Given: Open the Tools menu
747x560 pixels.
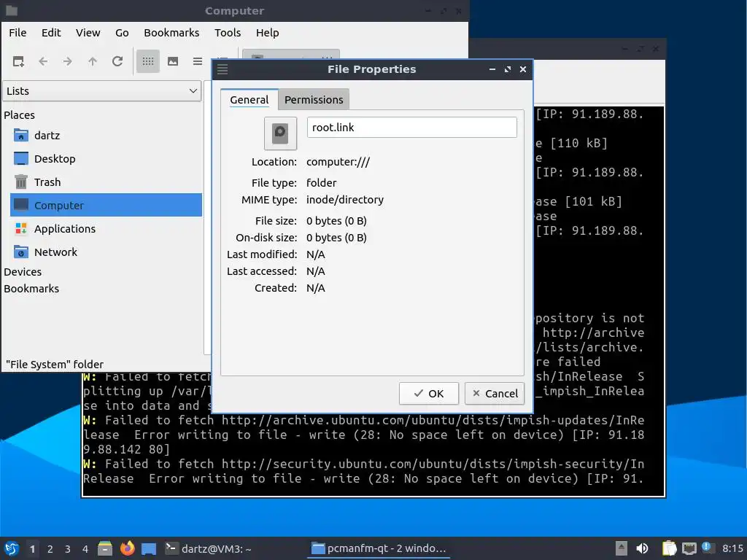Looking at the screenshot, I should click(228, 33).
